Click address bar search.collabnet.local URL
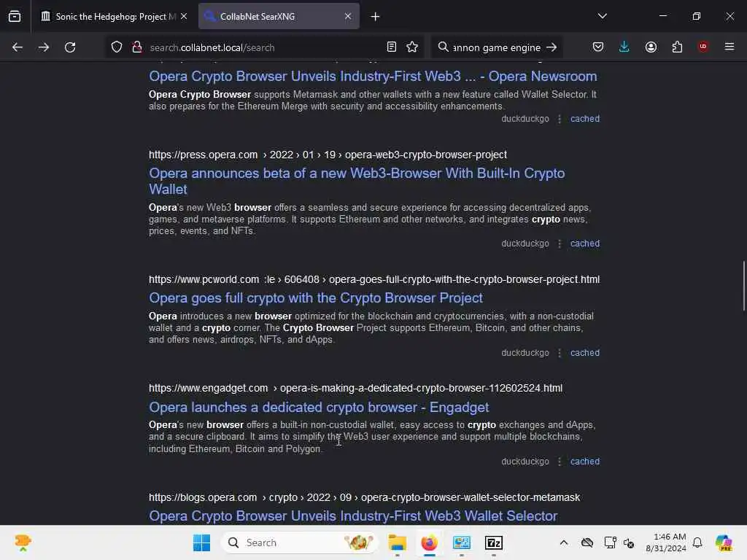Image resolution: width=747 pixels, height=560 pixels. (212, 47)
